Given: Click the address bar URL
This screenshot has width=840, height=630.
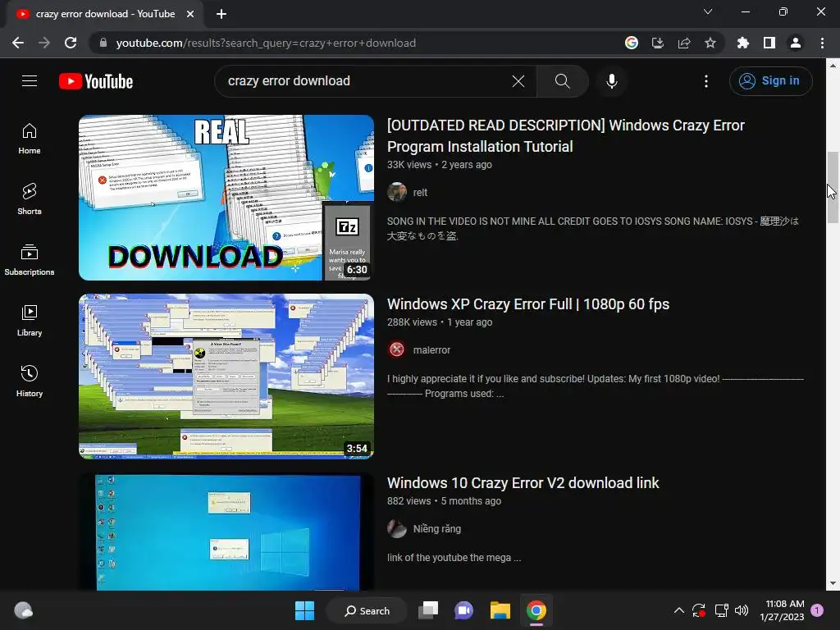Looking at the screenshot, I should pyautogui.click(x=266, y=43).
